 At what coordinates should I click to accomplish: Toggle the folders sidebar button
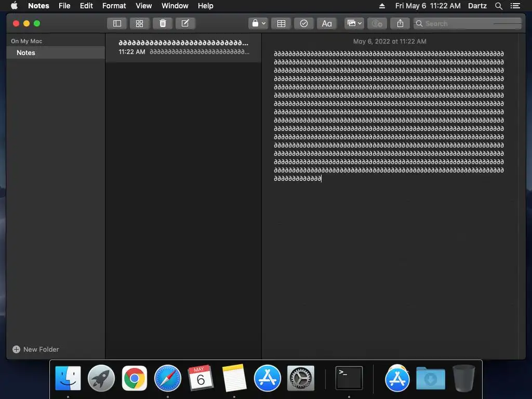[x=117, y=23]
